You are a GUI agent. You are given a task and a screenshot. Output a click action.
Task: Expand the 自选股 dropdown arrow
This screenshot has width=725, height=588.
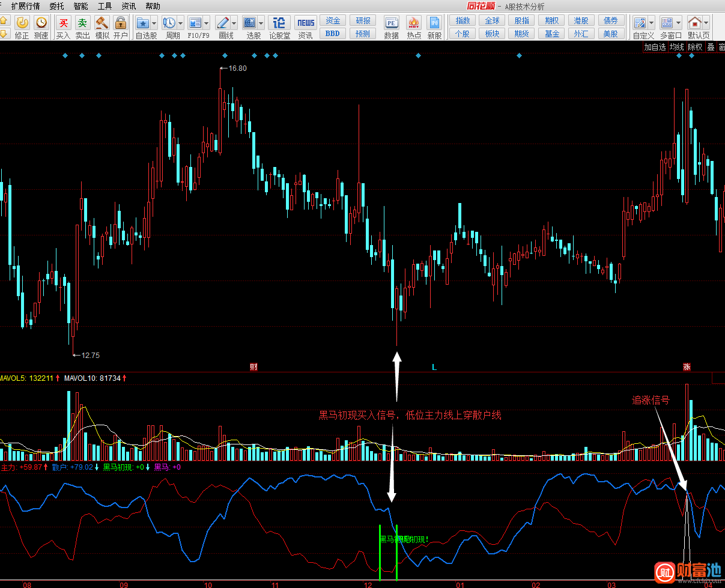[x=154, y=23]
